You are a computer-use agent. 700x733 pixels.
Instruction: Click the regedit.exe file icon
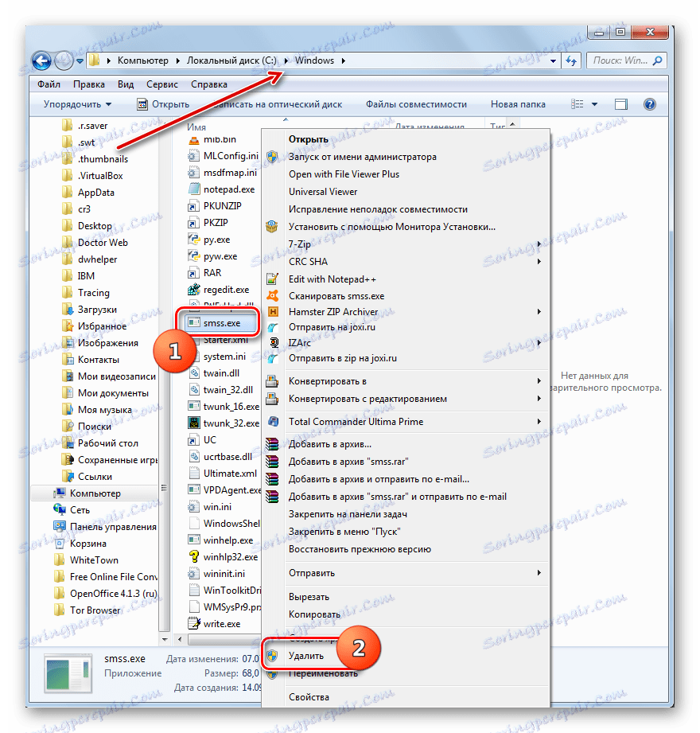click(193, 290)
